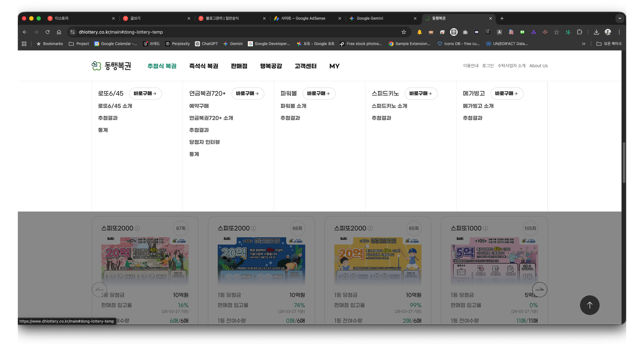
Task: Open the apps grid in the bookmarks bar
Action: tap(24, 44)
